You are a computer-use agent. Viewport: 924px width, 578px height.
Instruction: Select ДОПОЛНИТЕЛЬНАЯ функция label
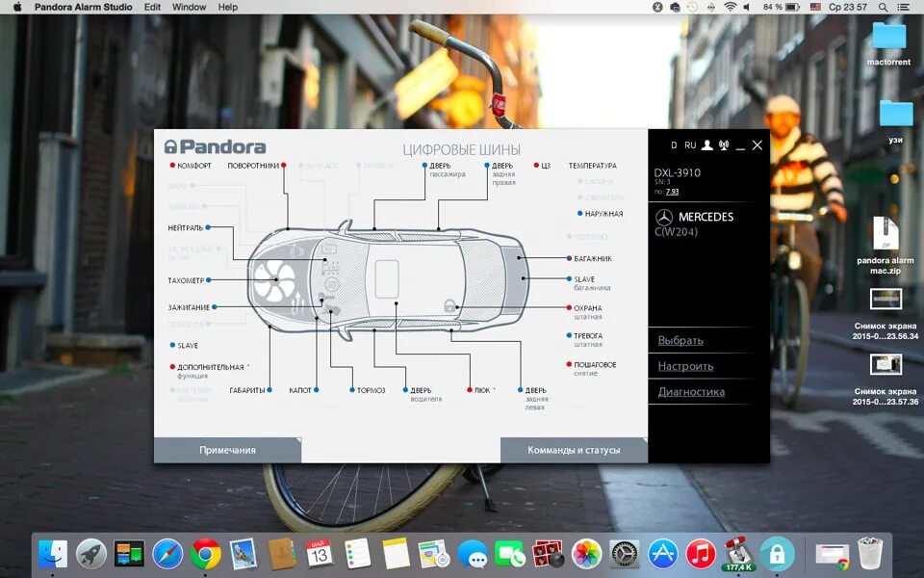point(211,371)
